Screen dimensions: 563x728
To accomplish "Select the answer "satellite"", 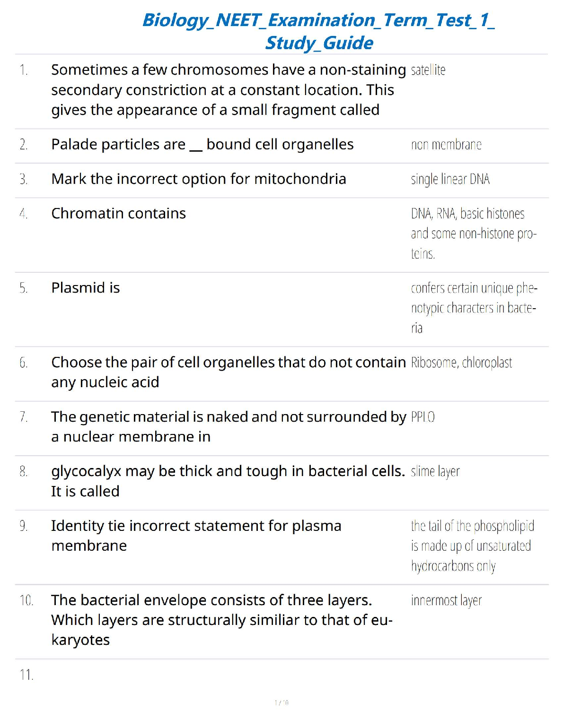I will click(x=428, y=70).
